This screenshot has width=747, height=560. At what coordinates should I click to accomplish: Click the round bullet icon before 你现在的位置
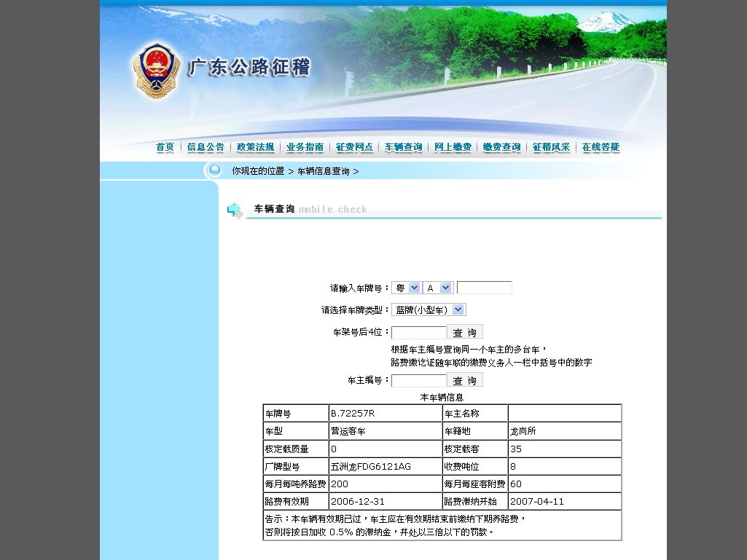coord(214,170)
